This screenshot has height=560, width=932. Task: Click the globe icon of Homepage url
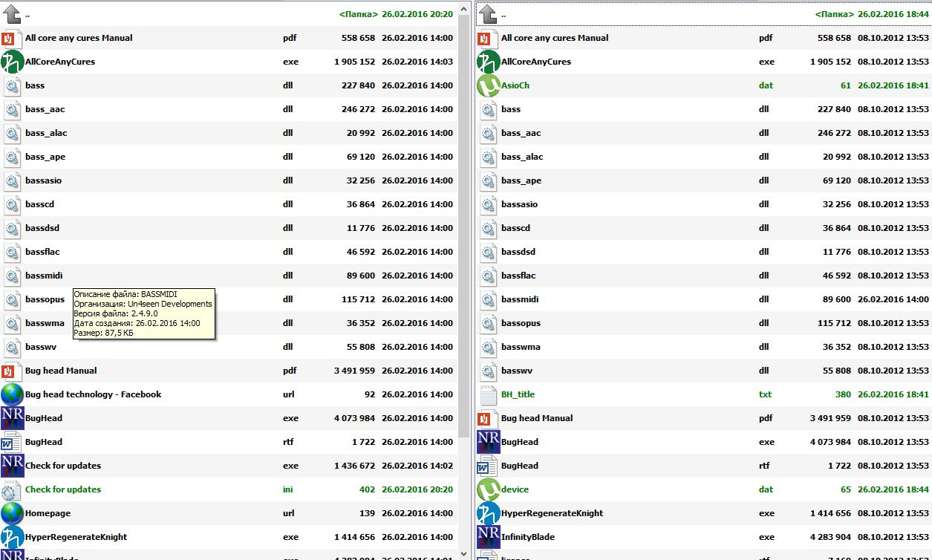coord(12,513)
